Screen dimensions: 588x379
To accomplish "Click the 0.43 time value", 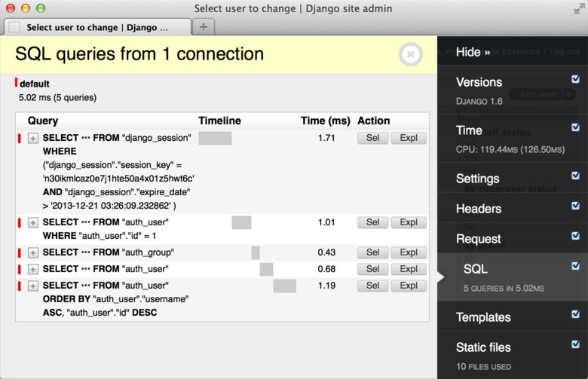I will pyautogui.click(x=326, y=252).
